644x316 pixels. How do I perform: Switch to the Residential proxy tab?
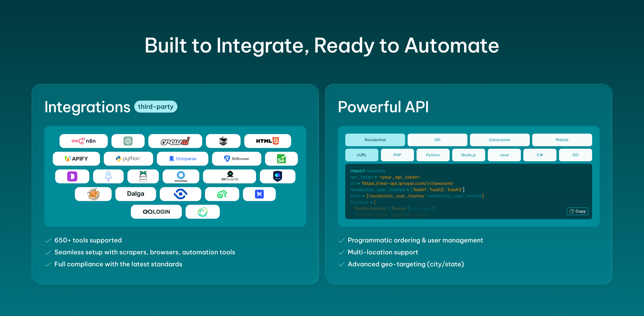pyautogui.click(x=375, y=140)
